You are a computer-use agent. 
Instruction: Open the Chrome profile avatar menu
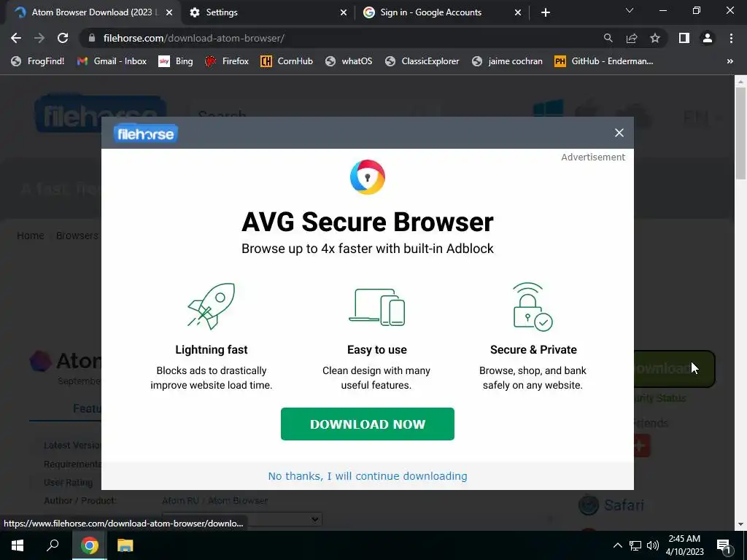pos(708,38)
